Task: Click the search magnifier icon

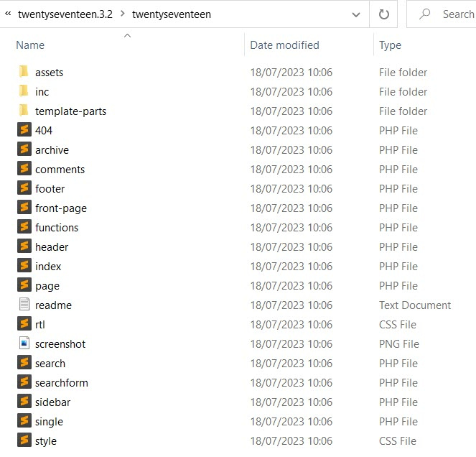Action: point(425,14)
